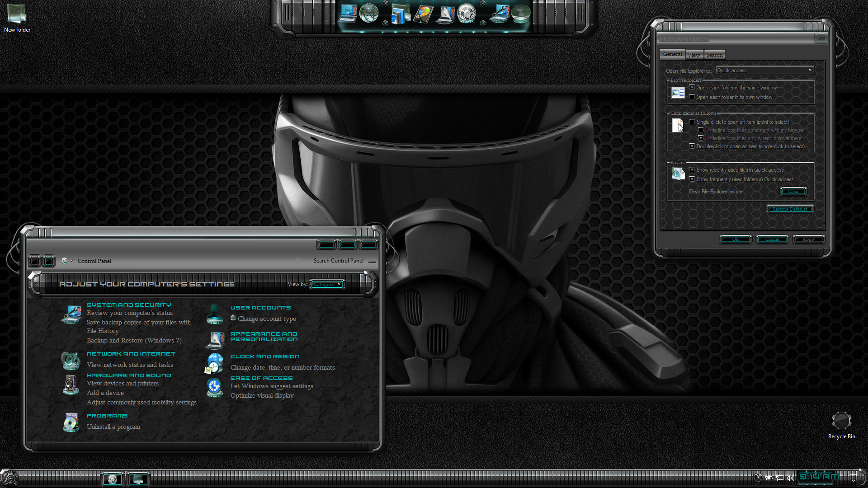Toggle show recently used files in Quick access

[692, 170]
